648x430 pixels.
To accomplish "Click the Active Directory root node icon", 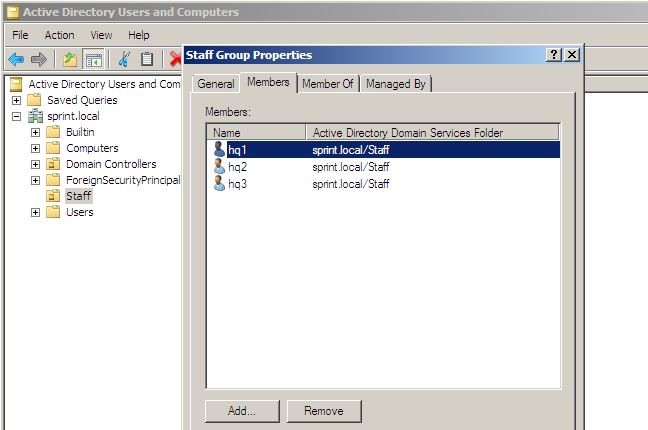I will tap(16, 84).
